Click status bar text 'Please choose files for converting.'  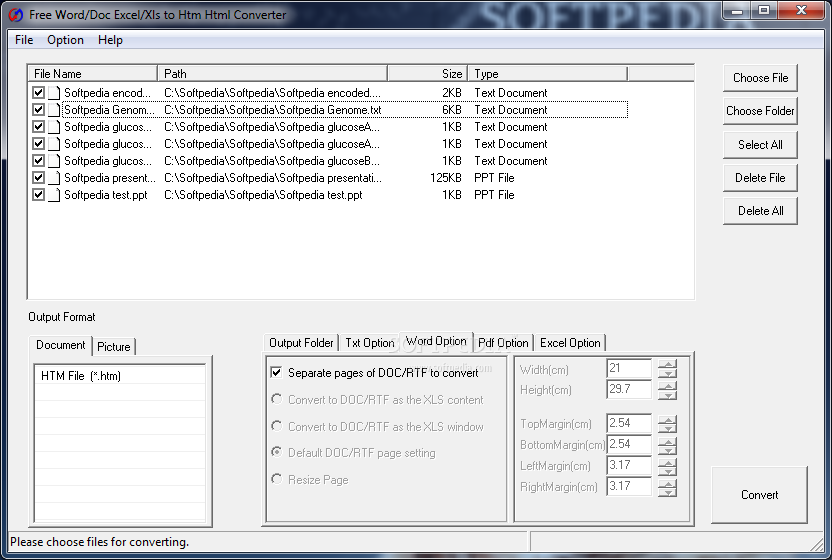pos(100,542)
